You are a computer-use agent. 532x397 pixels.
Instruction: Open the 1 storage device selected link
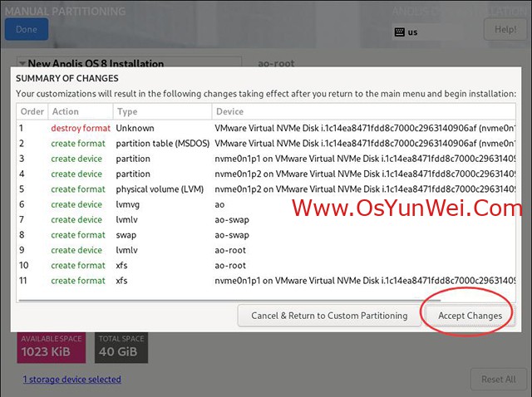72,379
